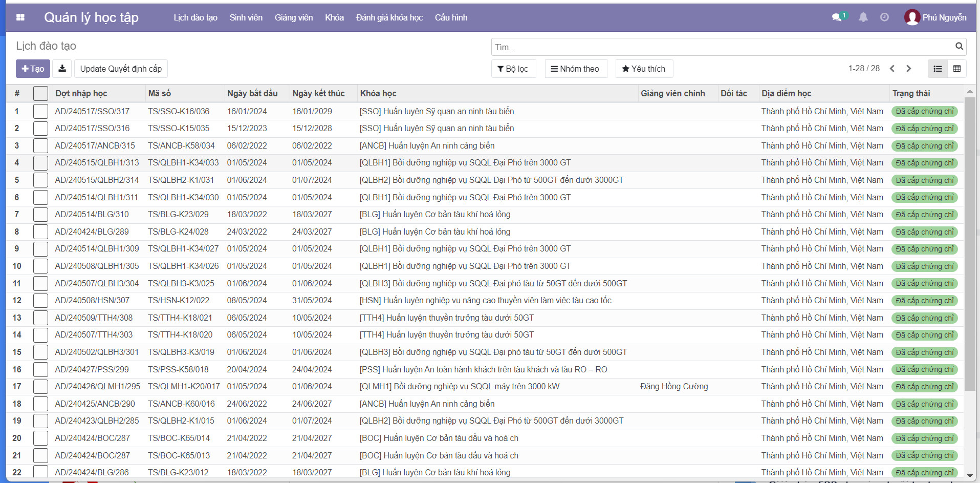Click the search magnifier icon
Screen dimensions: 980x483
[x=959, y=47]
